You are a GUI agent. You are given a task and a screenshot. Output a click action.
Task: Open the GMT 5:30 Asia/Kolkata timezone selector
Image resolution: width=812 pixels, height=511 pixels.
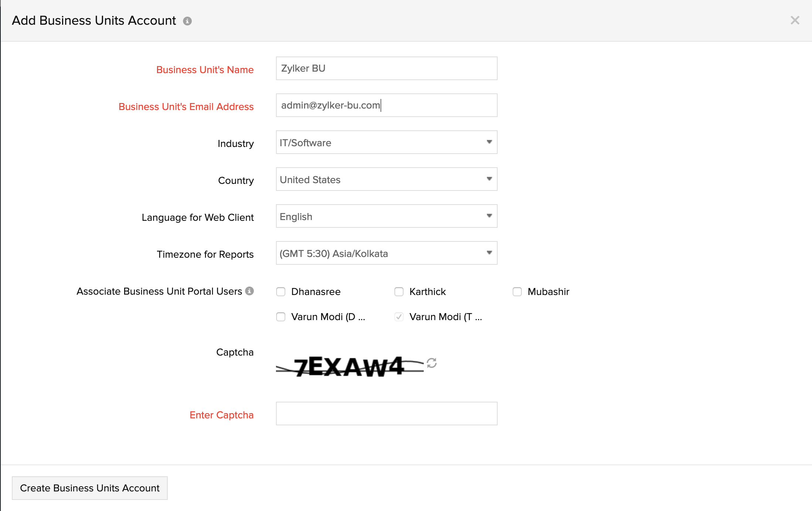pos(386,253)
